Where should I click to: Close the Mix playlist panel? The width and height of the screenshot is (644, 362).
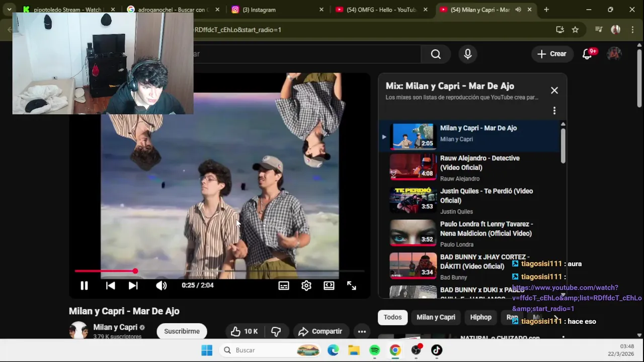pos(554,90)
